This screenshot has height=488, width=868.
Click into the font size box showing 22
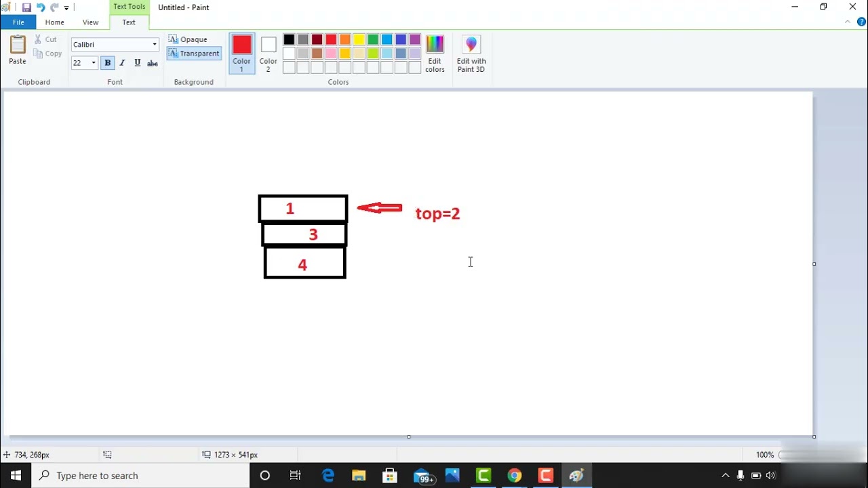coord(80,63)
